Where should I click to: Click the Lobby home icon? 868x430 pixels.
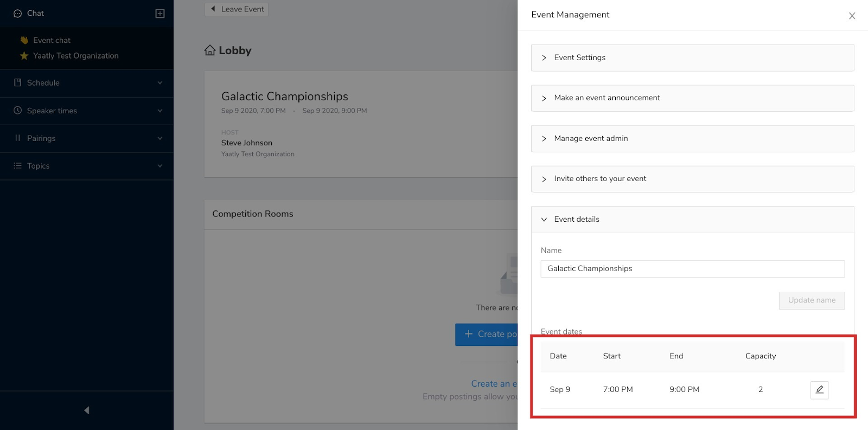pos(210,50)
